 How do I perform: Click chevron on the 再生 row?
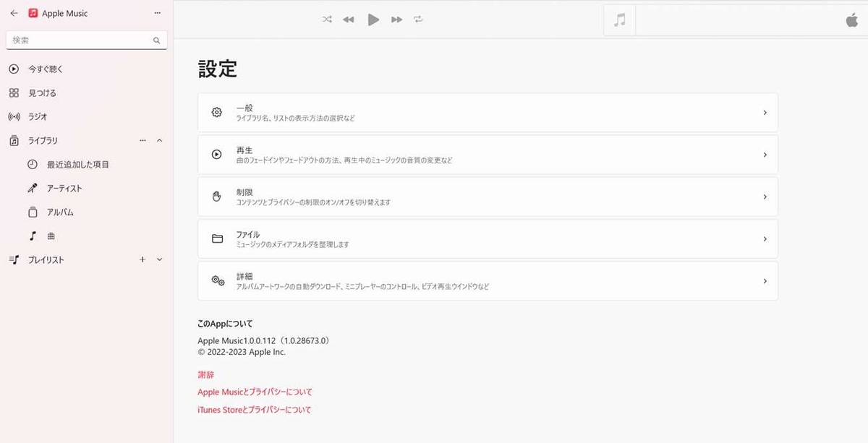[x=765, y=155]
